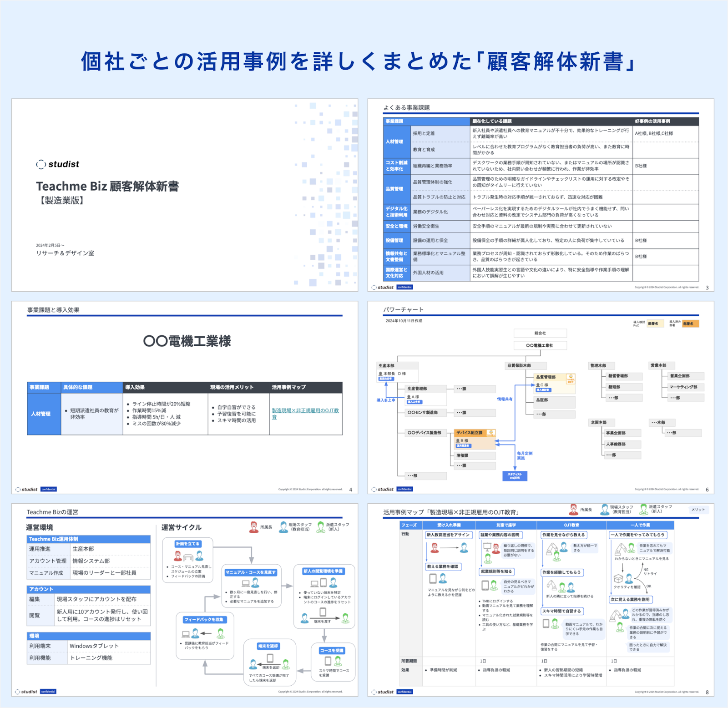Click the studist logo on the title slide
Image resolution: width=728 pixels, height=708 pixels.
(x=58, y=164)
